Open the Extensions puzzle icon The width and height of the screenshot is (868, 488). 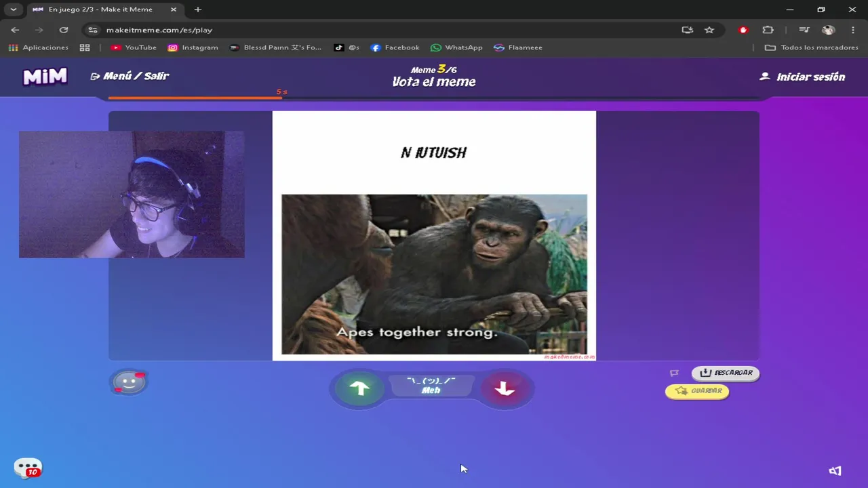[x=768, y=30]
